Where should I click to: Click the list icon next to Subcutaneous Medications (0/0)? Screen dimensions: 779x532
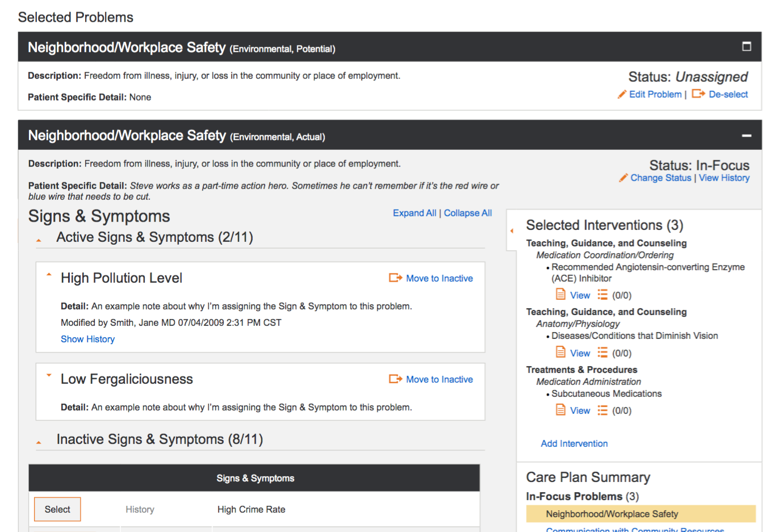click(x=602, y=410)
